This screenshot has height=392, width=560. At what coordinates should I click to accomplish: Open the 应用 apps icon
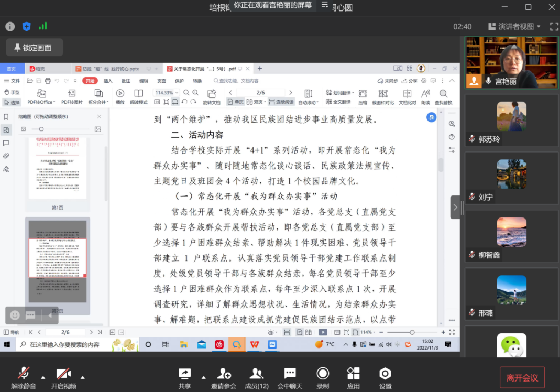pos(354,374)
